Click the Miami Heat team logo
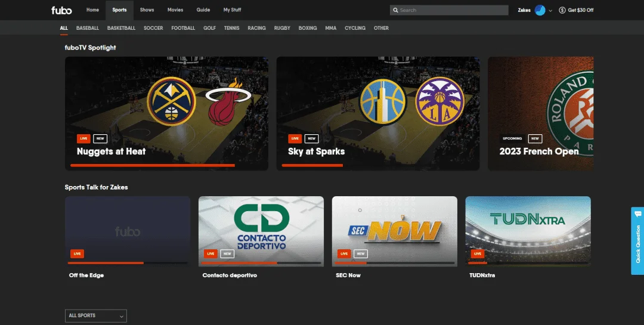This screenshot has width=644, height=325. pyautogui.click(x=228, y=102)
